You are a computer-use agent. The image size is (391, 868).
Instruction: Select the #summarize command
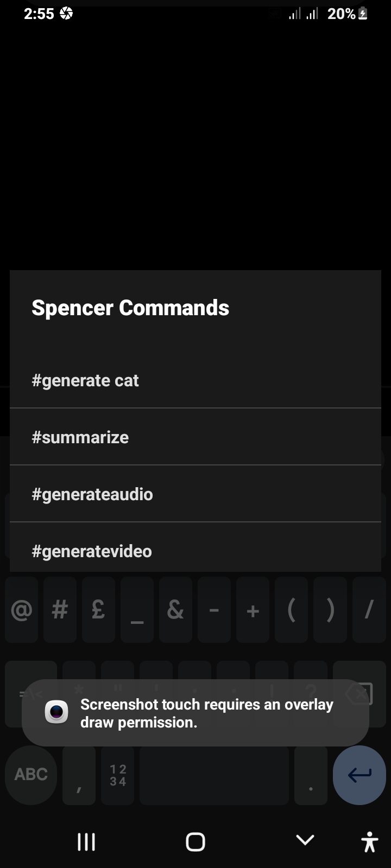tap(80, 437)
